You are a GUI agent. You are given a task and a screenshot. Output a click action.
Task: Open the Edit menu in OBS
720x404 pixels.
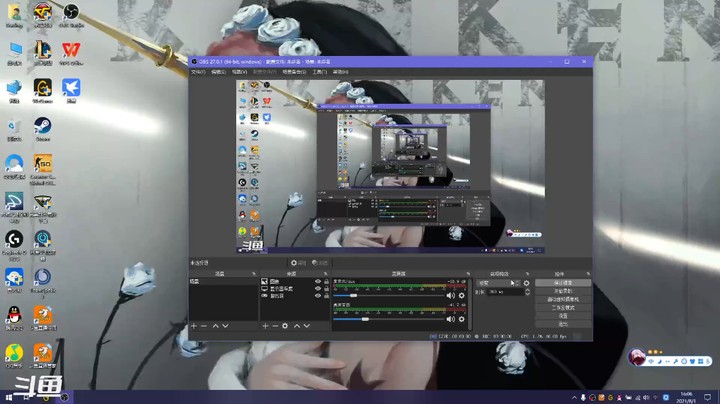(x=219, y=72)
